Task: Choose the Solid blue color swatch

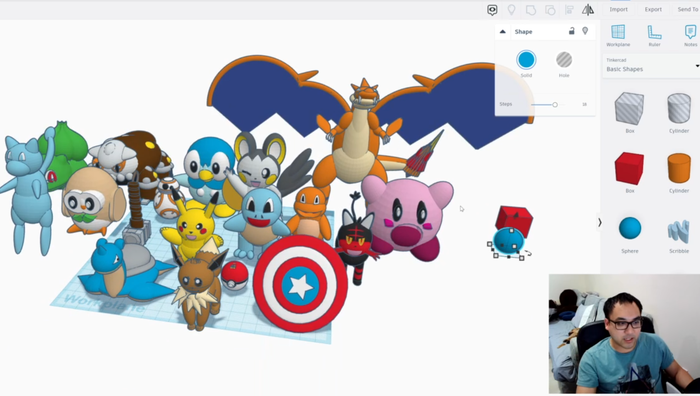Action: [526, 59]
